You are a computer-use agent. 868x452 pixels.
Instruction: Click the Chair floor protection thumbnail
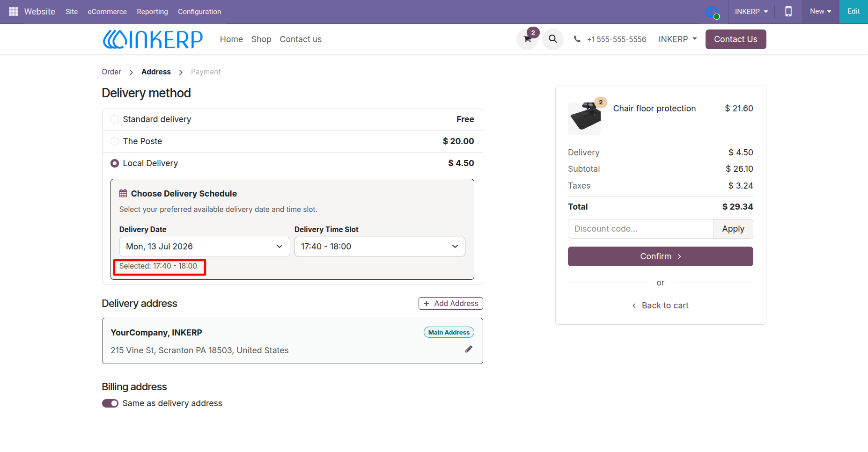(584, 119)
